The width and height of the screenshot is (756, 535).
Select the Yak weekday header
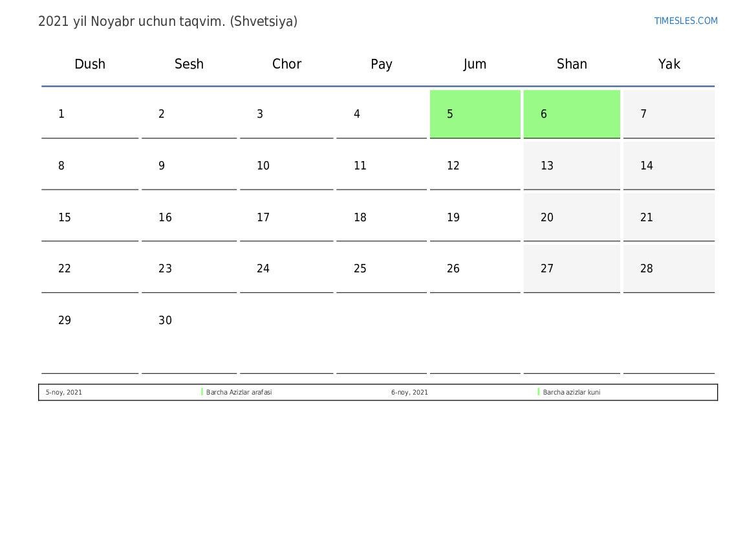click(669, 63)
